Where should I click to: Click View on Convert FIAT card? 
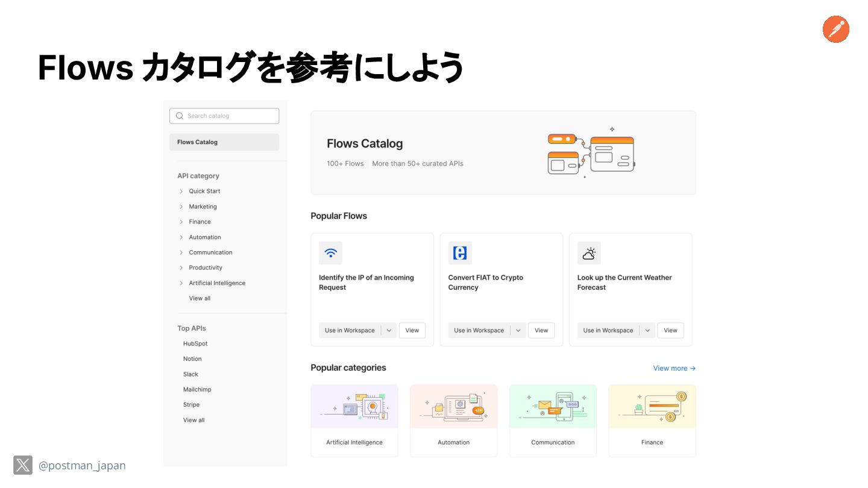(541, 330)
